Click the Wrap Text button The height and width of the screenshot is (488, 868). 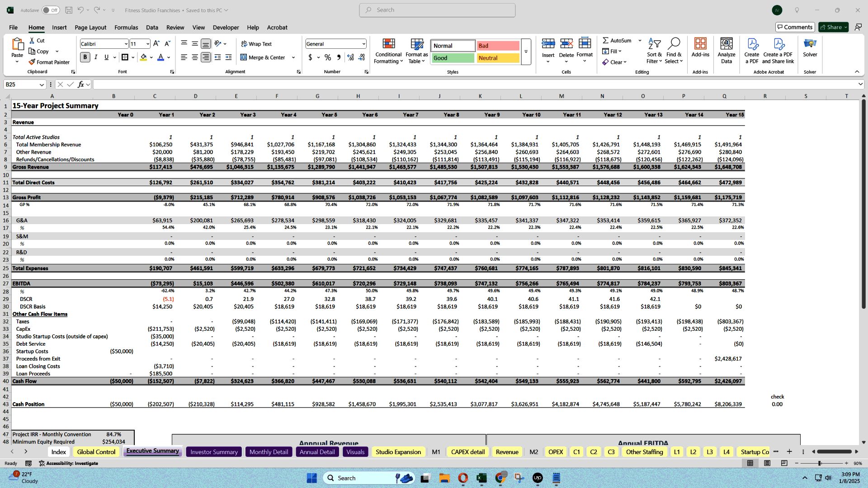pyautogui.click(x=257, y=43)
